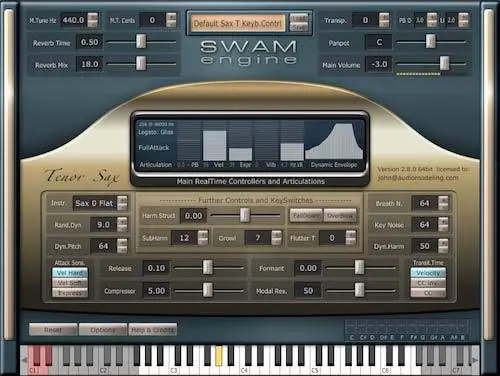The height and width of the screenshot is (376, 500).
Task: Click the Load button beside preset name
Action: click(298, 18)
